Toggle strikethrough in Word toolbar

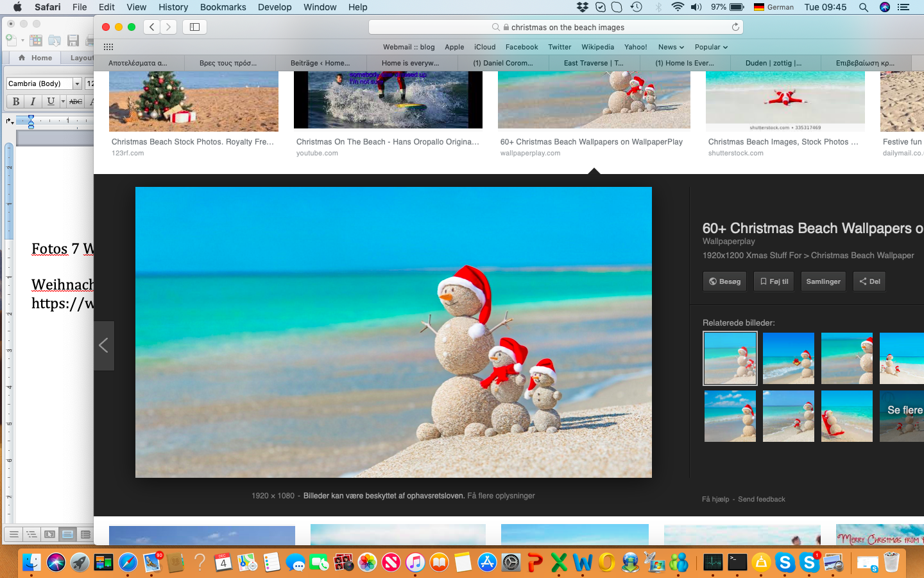tap(76, 101)
